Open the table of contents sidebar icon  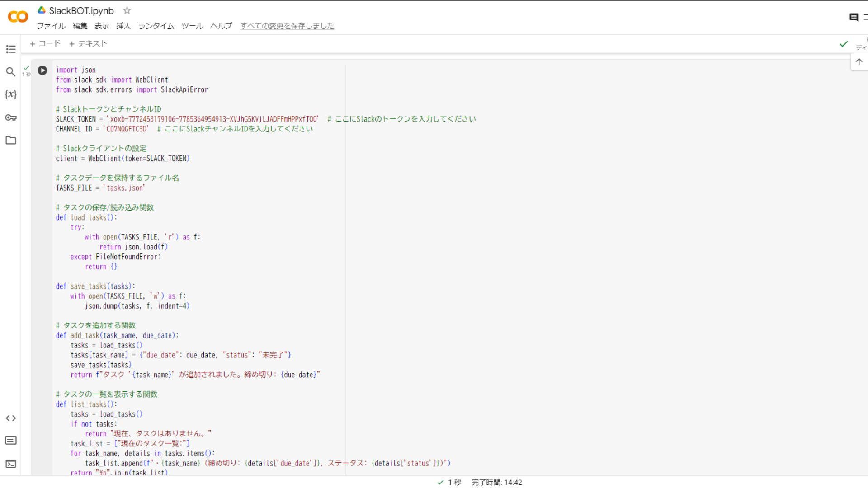coord(11,49)
